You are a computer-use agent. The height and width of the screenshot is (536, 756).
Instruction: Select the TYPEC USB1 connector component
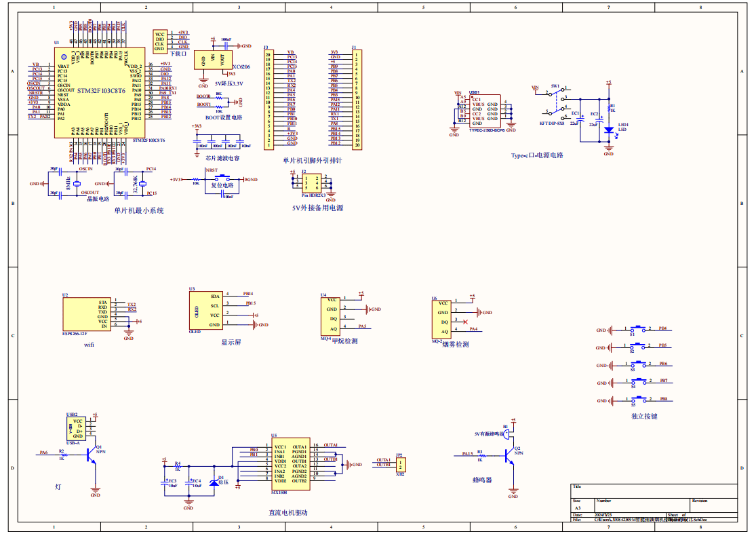[485, 111]
